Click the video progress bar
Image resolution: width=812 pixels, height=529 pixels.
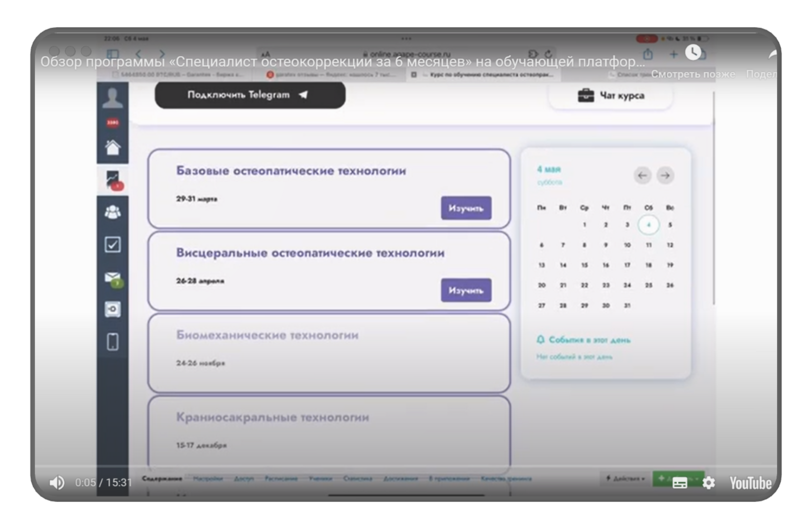click(406, 467)
